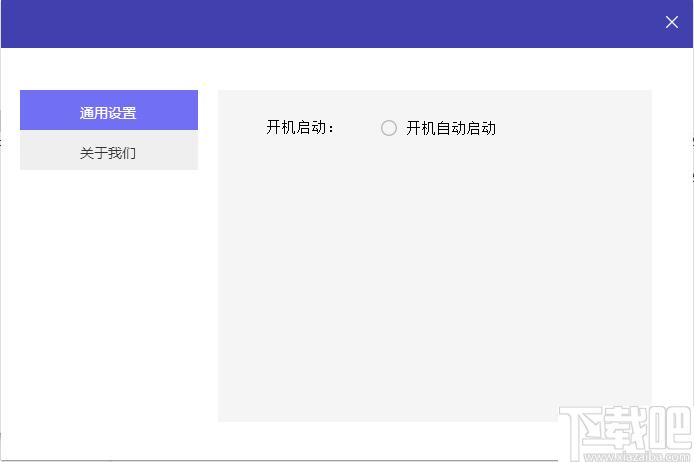The height and width of the screenshot is (462, 694).
Task: Switch to the 关于我们 tab
Action: pyautogui.click(x=109, y=150)
